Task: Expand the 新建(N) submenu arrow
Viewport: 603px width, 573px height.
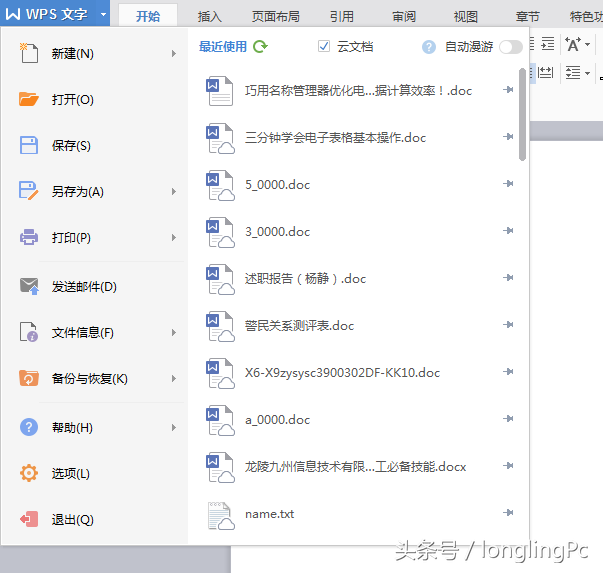Action: [174, 53]
